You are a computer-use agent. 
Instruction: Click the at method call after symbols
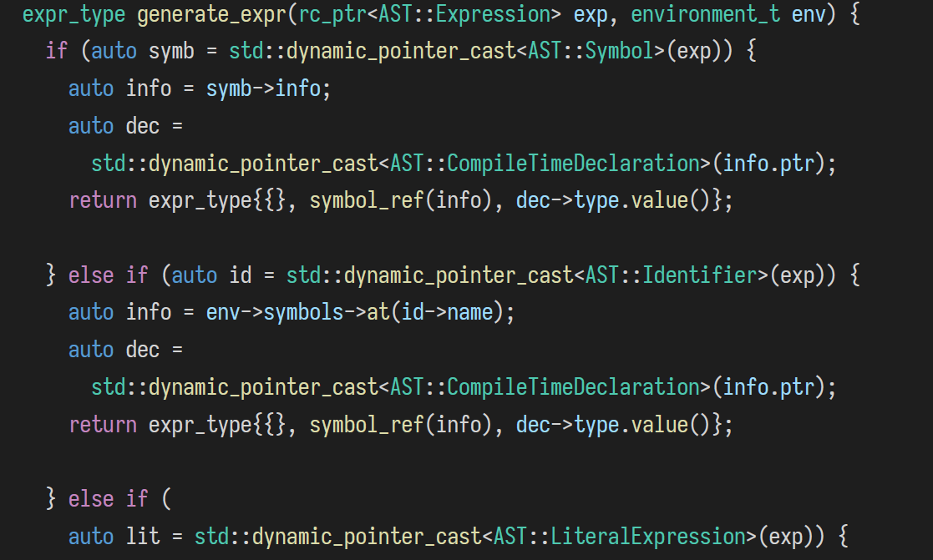tap(378, 312)
